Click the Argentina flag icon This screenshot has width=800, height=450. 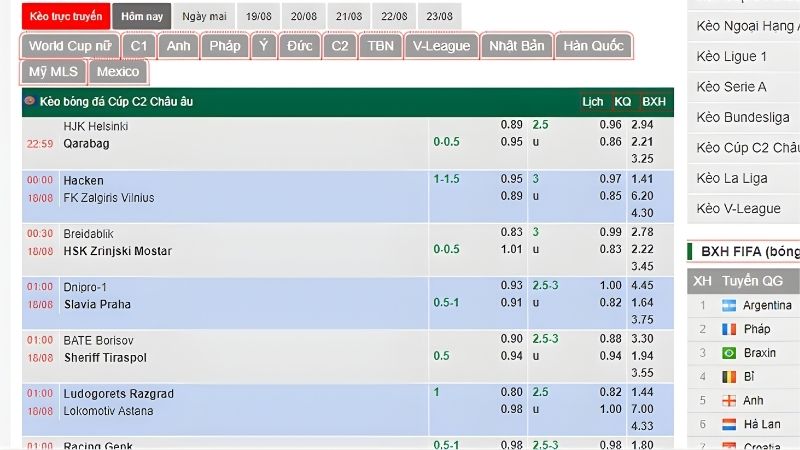click(729, 305)
